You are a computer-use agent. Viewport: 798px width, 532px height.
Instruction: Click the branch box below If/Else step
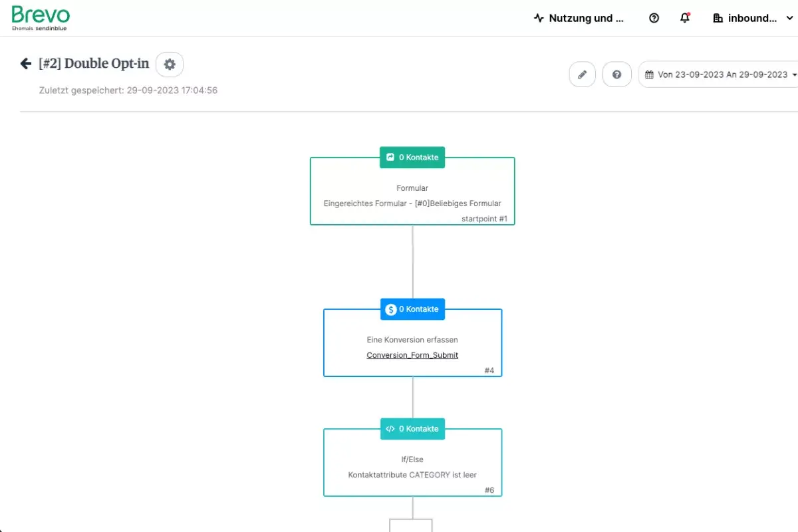tap(411, 525)
